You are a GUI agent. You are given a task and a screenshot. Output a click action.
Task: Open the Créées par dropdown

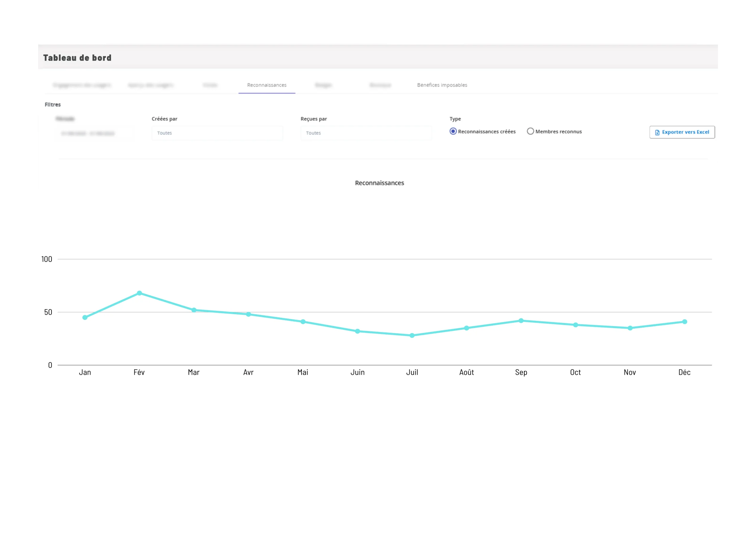coord(217,133)
